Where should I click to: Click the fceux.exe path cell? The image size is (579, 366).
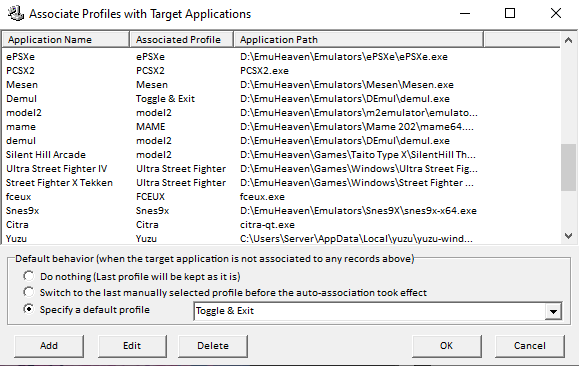point(262,196)
